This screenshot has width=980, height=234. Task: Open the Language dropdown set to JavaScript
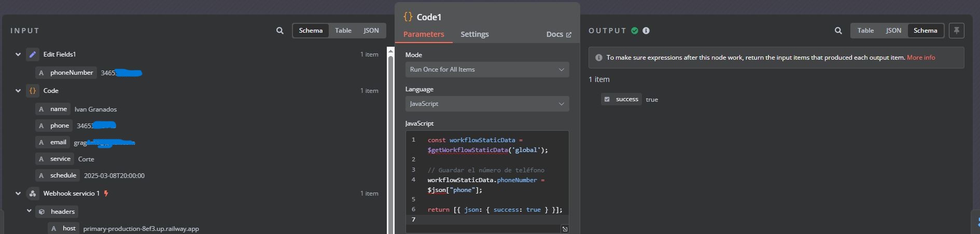coord(487,104)
